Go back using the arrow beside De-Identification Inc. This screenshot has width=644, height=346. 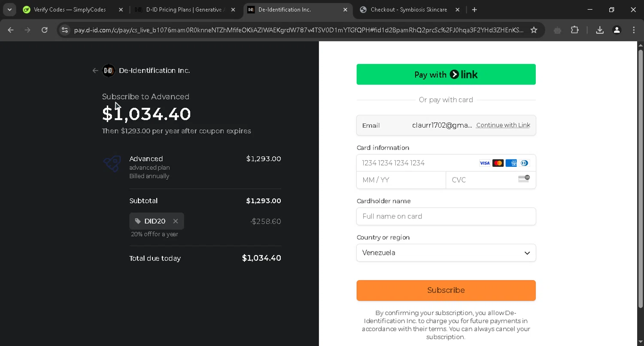(x=95, y=70)
